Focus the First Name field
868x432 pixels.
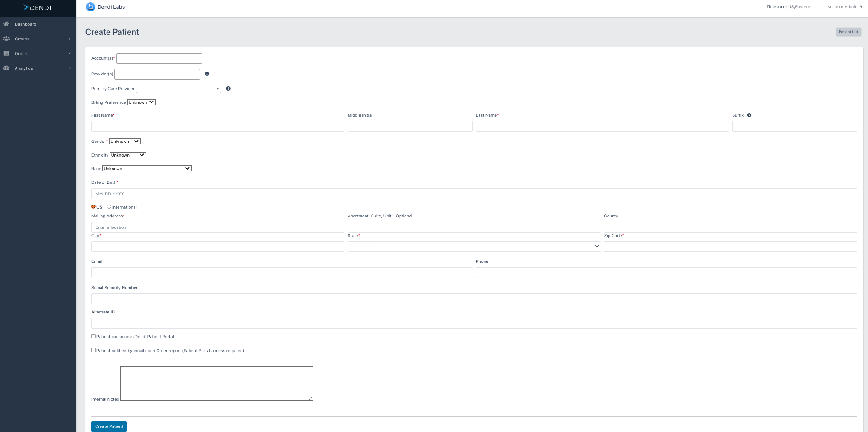coord(218,126)
